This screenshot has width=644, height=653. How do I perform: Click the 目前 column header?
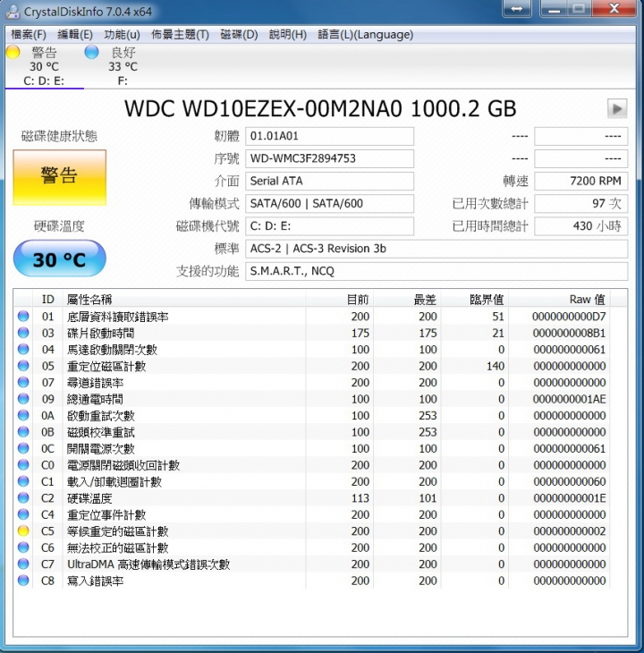[x=340, y=299]
